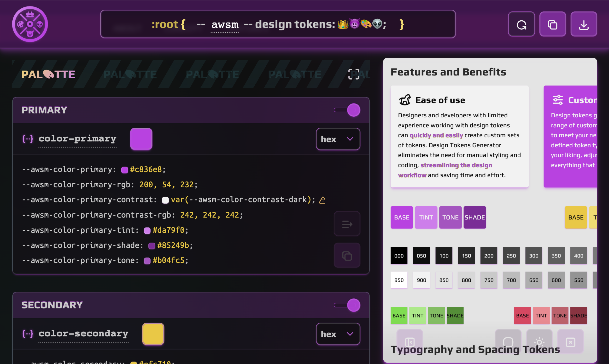The height and width of the screenshot is (364, 609).
Task: Click the rounded square shape button in preview
Action: (x=508, y=342)
